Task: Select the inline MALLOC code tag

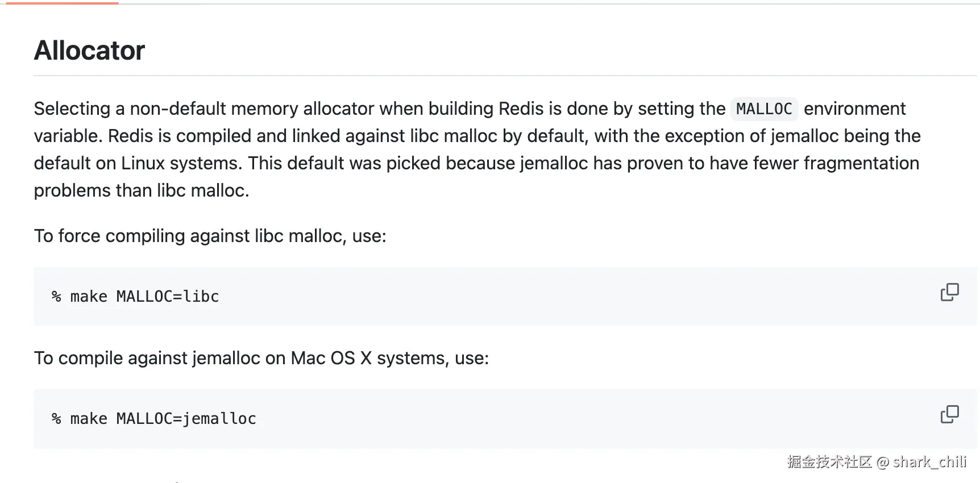Action: (x=764, y=109)
